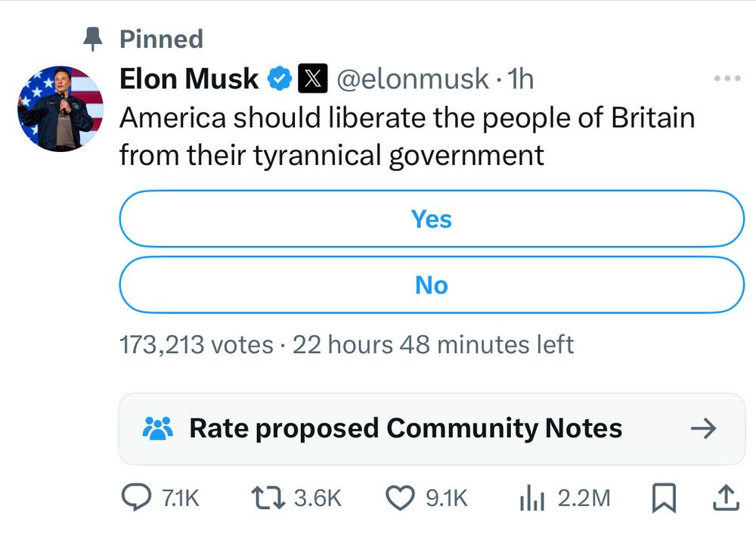The image size is (756, 550).
Task: View analytics via the views icon
Action: (x=531, y=498)
